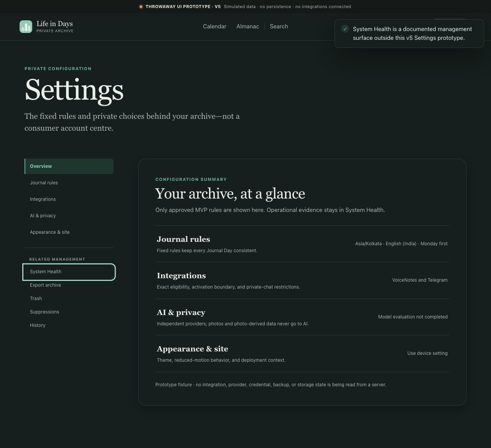Click the orange dot in the prototype banner
The image size is (491, 448).
pos(141,7)
